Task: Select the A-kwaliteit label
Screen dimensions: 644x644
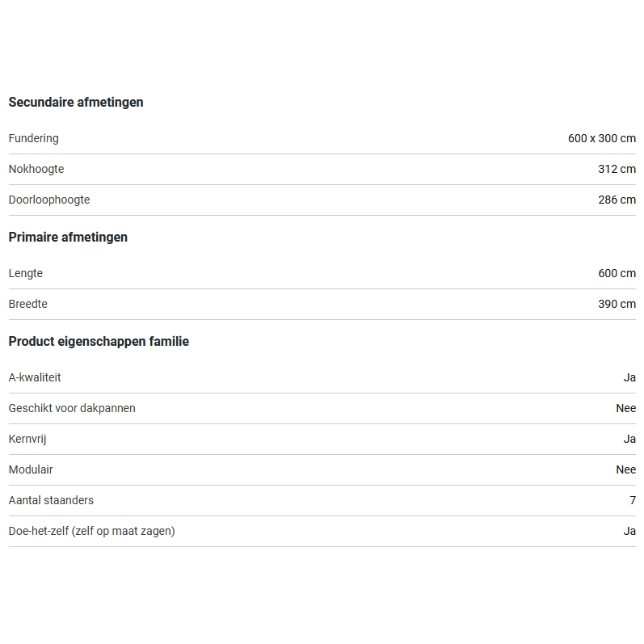Action: (x=35, y=377)
